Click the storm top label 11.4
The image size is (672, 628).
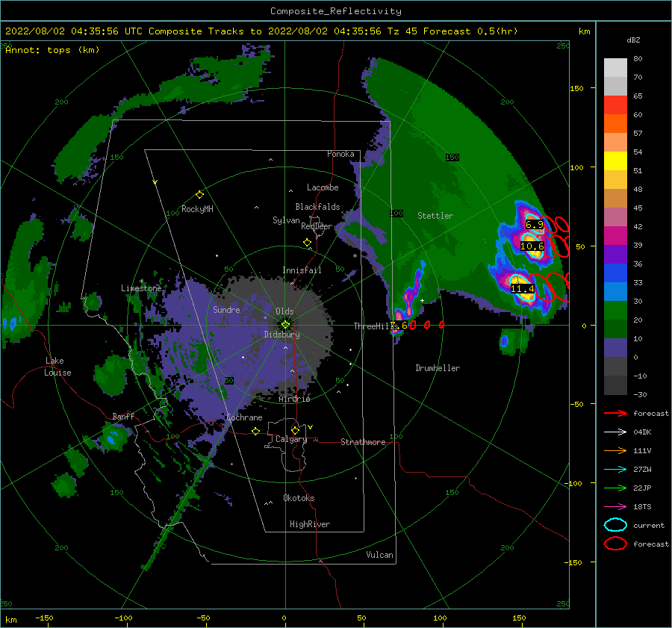523,288
